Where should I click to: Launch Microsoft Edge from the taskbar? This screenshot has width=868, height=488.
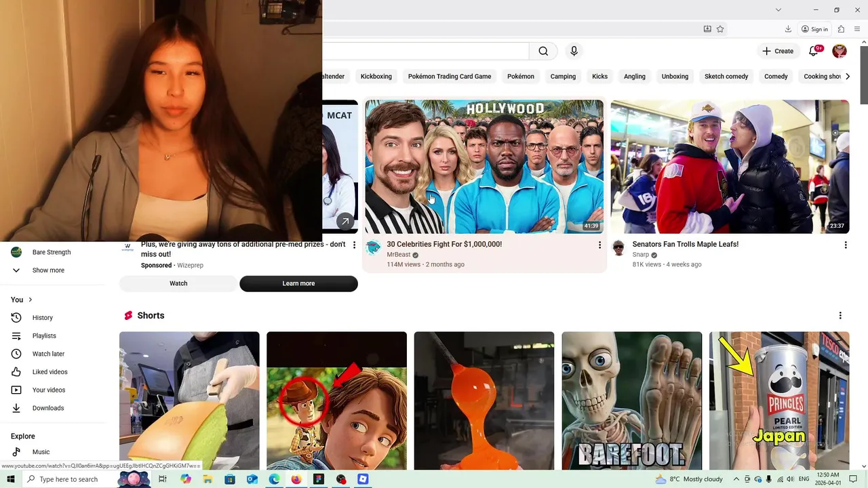[274, 479]
